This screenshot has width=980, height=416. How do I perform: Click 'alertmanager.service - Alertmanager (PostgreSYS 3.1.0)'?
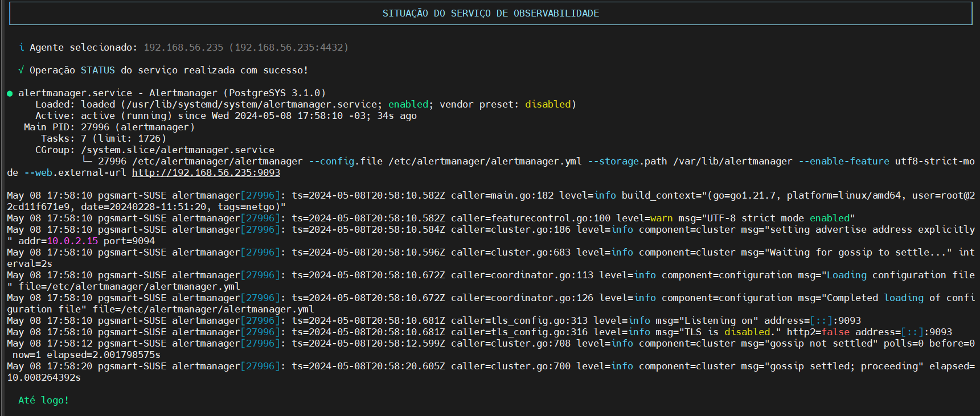pyautogui.click(x=172, y=93)
